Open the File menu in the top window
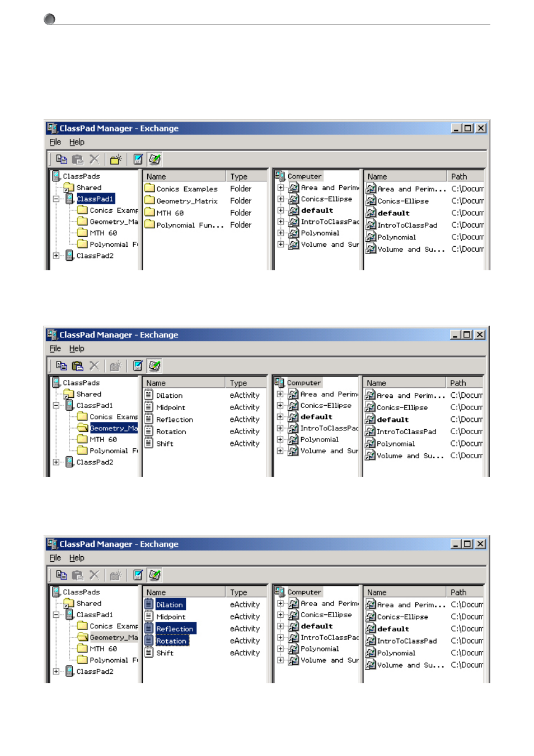534x756 pixels. point(55,142)
